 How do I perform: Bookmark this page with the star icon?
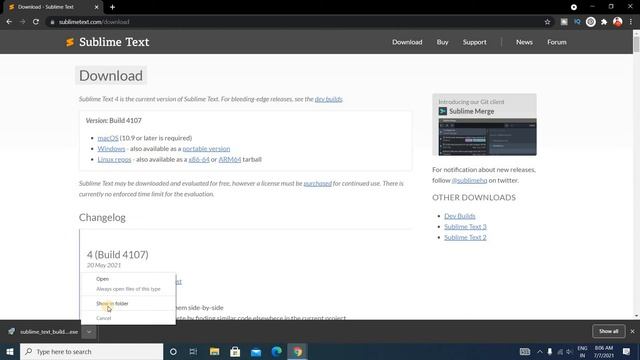point(547,22)
